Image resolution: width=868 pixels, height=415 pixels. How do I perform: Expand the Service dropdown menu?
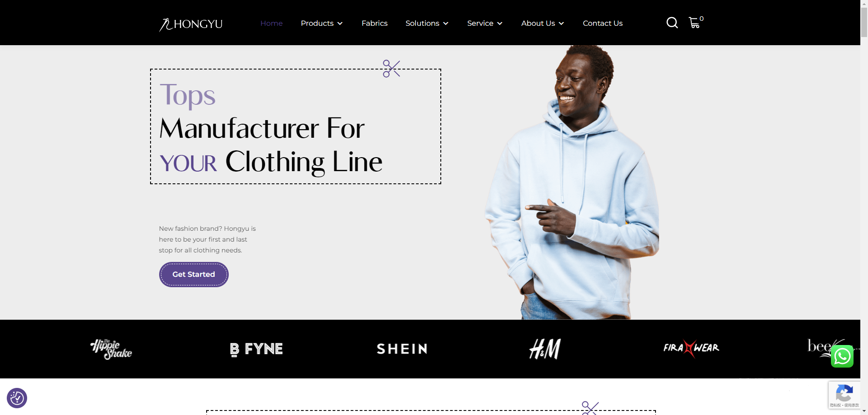(x=485, y=23)
